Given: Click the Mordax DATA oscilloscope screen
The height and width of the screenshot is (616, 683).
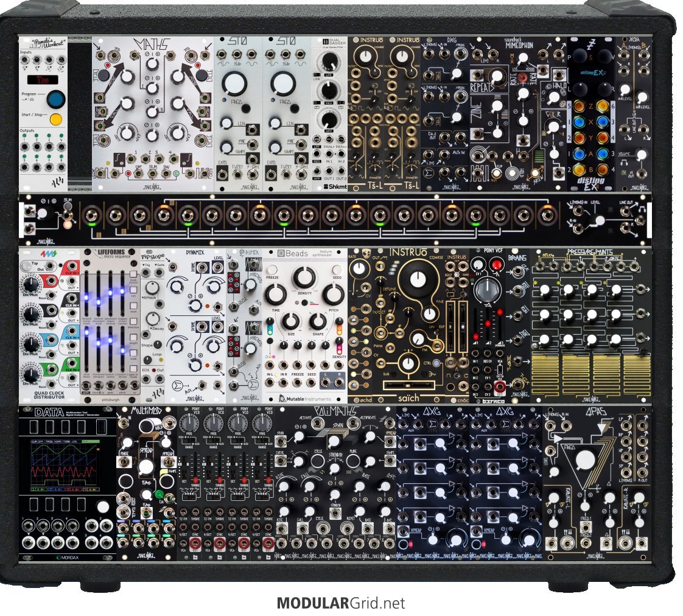Looking at the screenshot, I should click(x=65, y=465).
